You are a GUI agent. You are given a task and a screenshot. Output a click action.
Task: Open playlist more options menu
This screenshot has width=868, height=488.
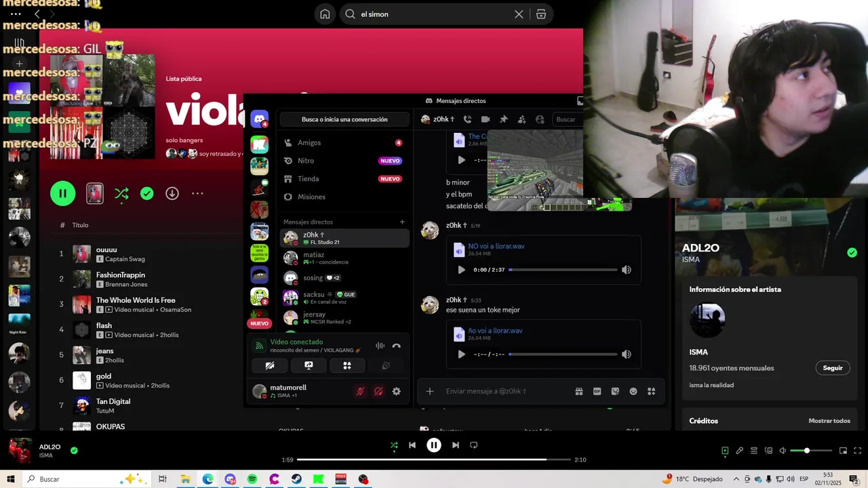point(197,194)
